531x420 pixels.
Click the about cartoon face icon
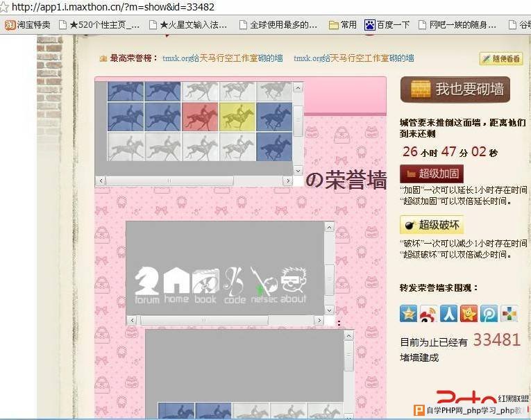[x=294, y=285]
